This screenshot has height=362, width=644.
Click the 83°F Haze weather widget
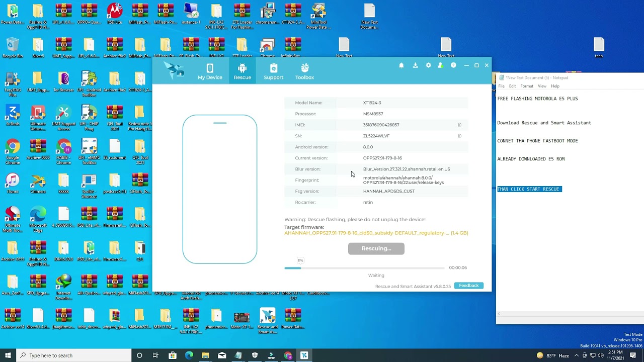click(x=553, y=355)
